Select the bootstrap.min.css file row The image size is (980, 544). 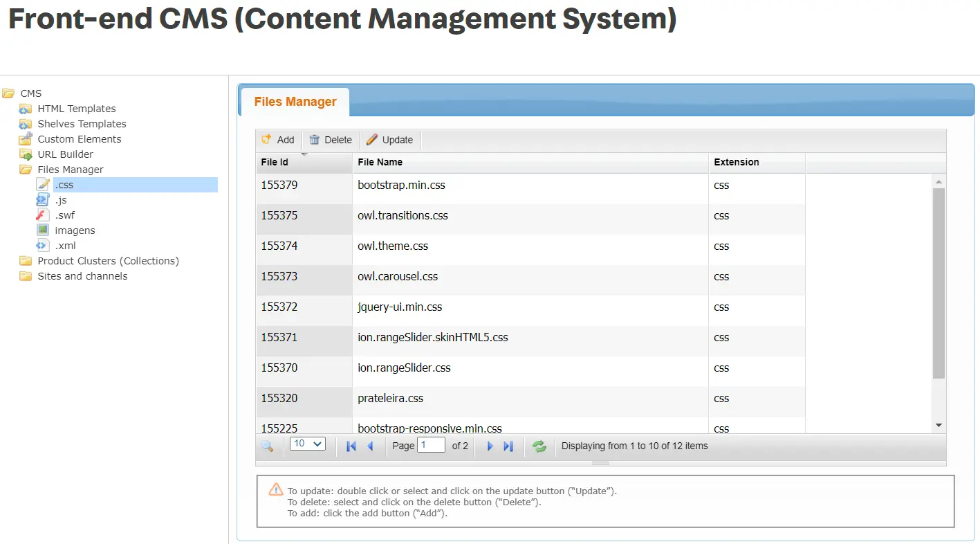tap(401, 185)
